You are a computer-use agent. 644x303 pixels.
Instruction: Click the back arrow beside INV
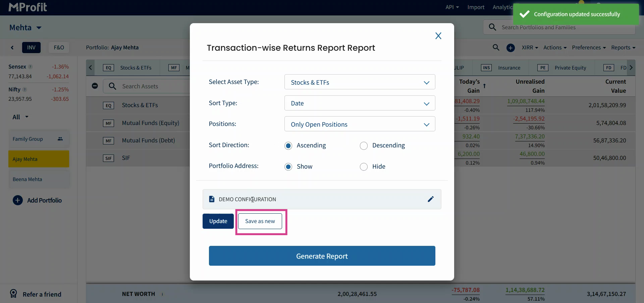coord(12,48)
